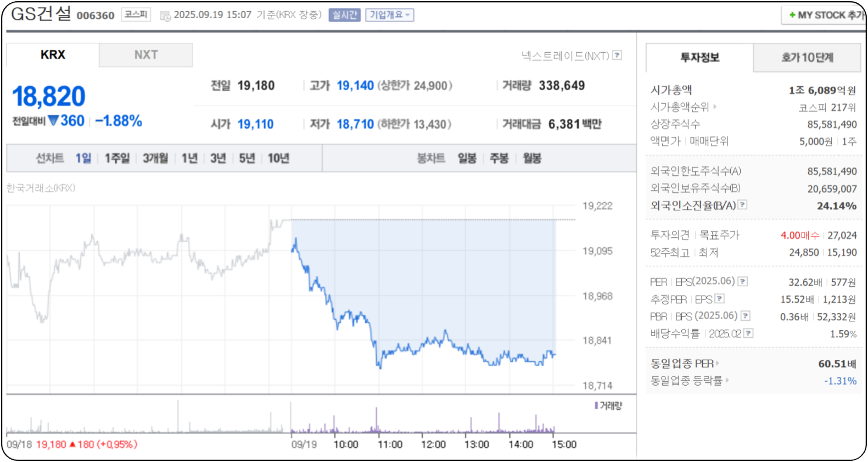This screenshot has width=868, height=462.
Task: Click the 외국인보유주식수 20,659,007 value
Action: pyautogui.click(x=832, y=189)
